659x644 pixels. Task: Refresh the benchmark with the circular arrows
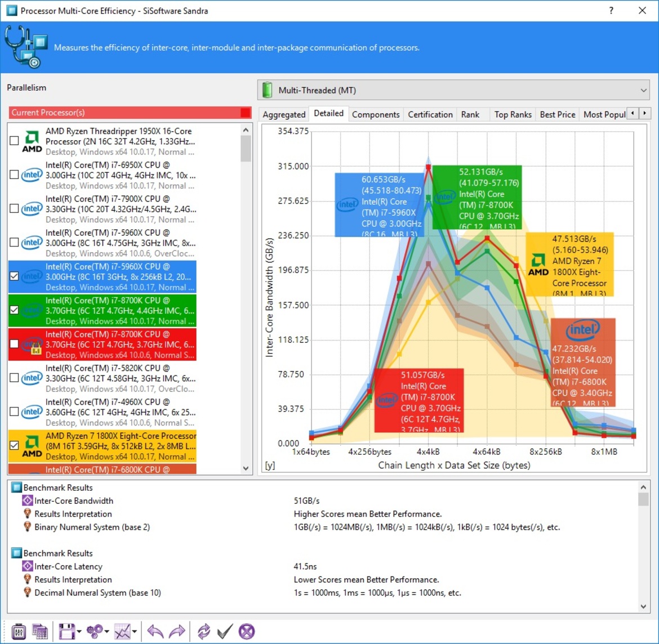pyautogui.click(x=204, y=632)
